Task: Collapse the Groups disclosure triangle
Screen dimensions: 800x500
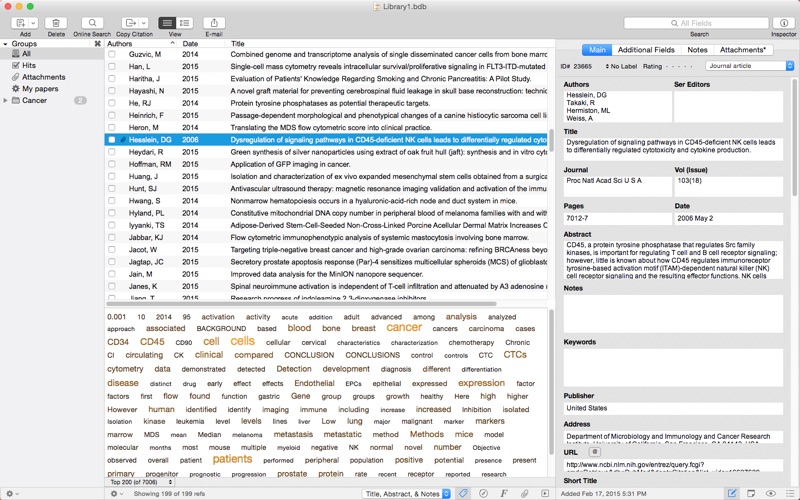Action: point(5,44)
